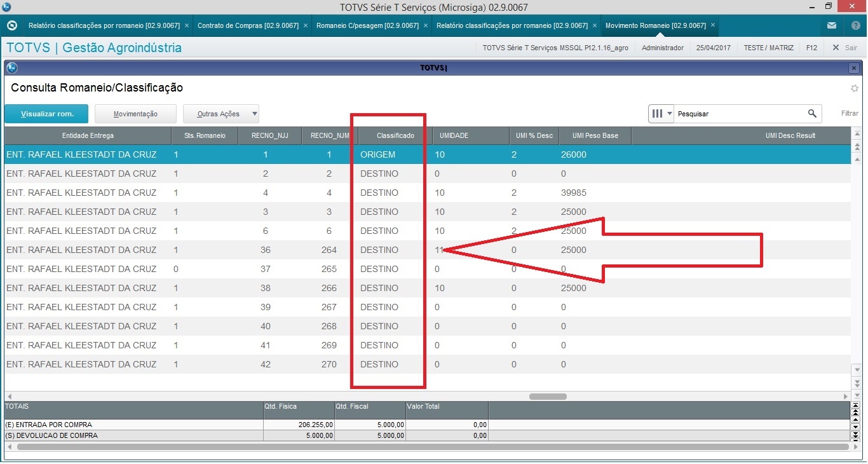Click the magnifier icon in Pesquisar field
Screen dimensions: 868x464
tap(812, 114)
